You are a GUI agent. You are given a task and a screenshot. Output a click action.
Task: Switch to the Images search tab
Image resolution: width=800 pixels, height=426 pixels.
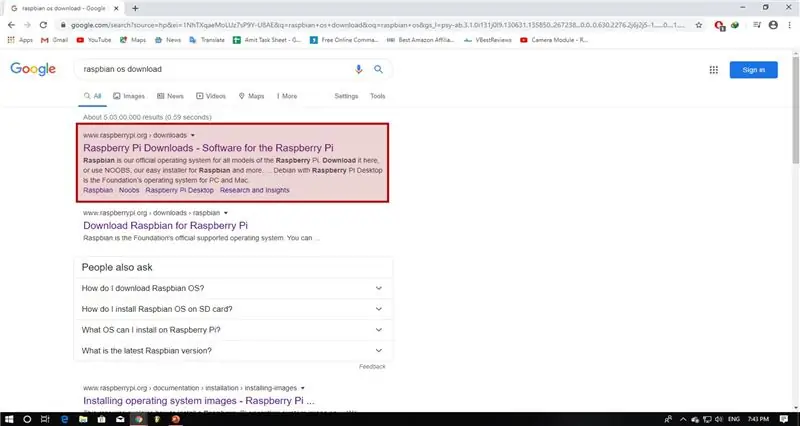[129, 96]
